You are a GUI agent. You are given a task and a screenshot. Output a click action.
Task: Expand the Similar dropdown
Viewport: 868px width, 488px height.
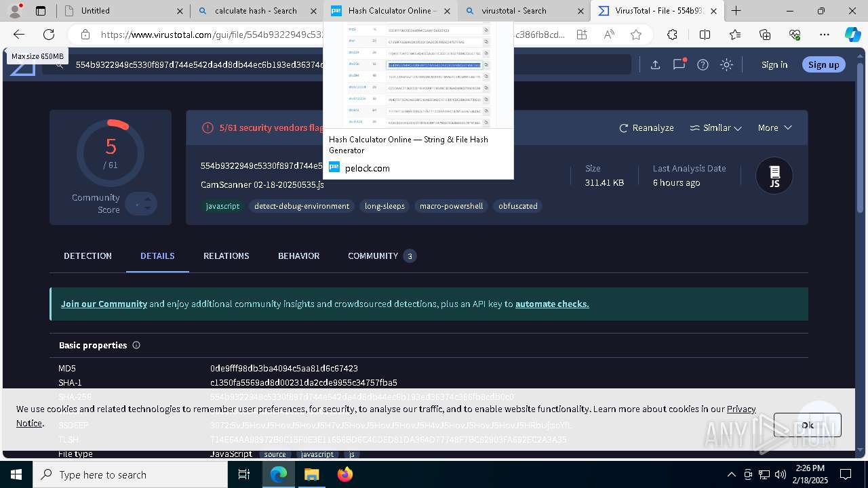715,127
